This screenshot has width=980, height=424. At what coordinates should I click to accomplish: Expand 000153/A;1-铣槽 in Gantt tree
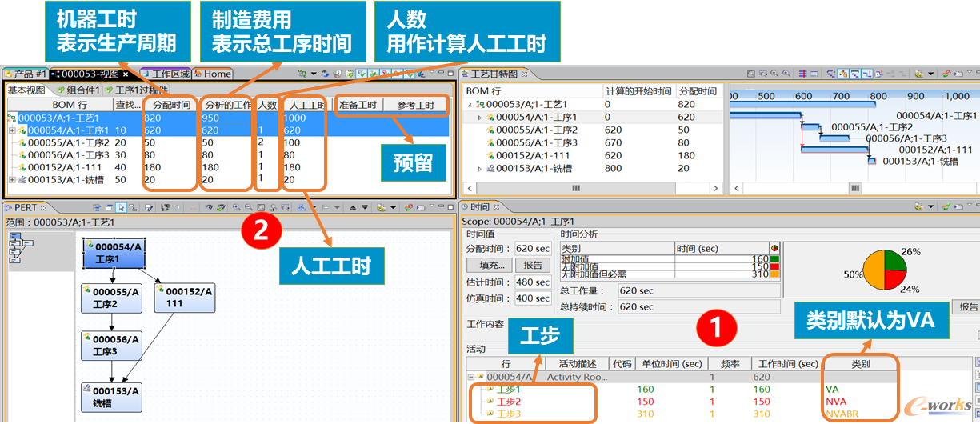coord(479,169)
